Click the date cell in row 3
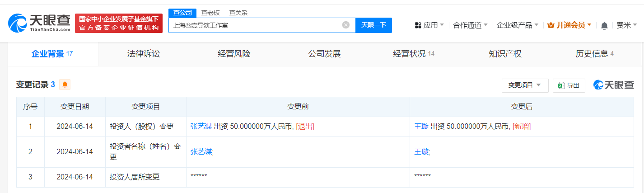Screen dimensions: 644x193 pos(75,177)
